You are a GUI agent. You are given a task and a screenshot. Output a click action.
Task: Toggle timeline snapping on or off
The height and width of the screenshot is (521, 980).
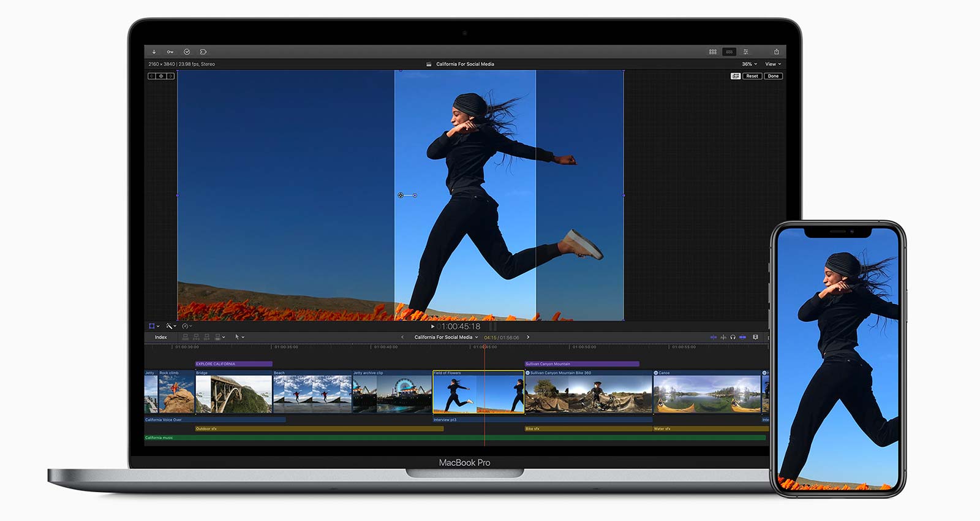pyautogui.click(x=742, y=337)
